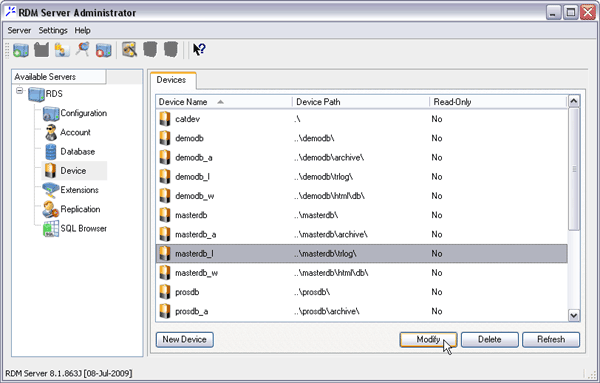Screen dimensions: 600x383
Task: Open the Settings menu
Action: point(53,30)
